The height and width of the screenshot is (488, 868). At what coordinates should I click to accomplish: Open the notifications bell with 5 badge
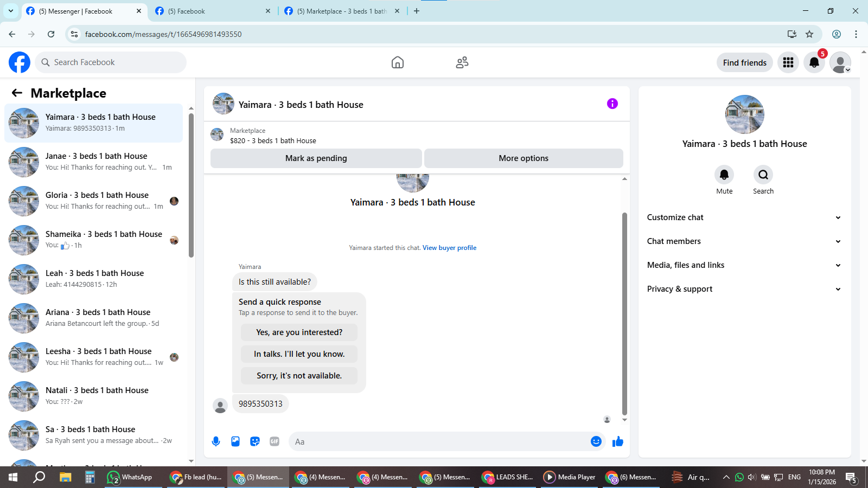point(814,62)
